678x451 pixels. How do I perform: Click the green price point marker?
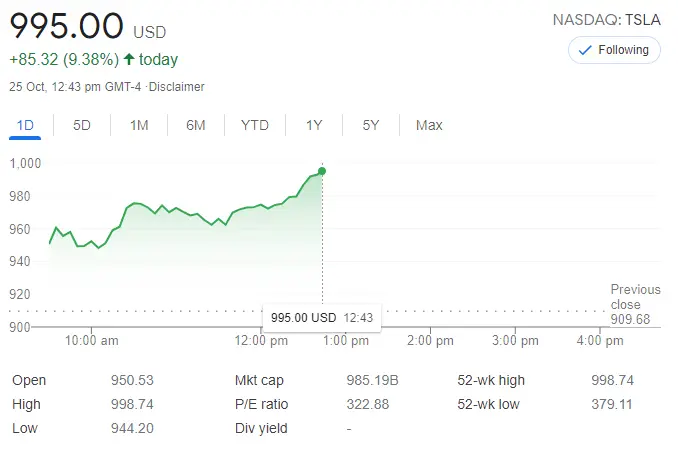pos(321,171)
